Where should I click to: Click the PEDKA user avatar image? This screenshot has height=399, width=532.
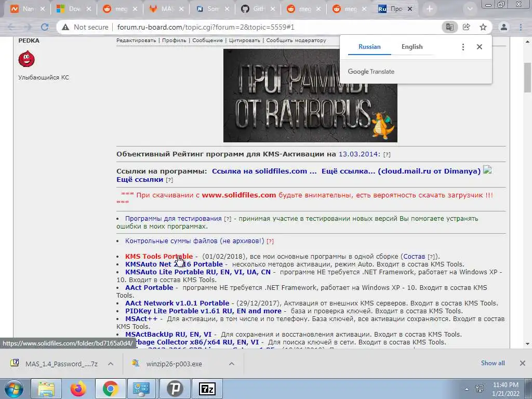click(x=26, y=59)
